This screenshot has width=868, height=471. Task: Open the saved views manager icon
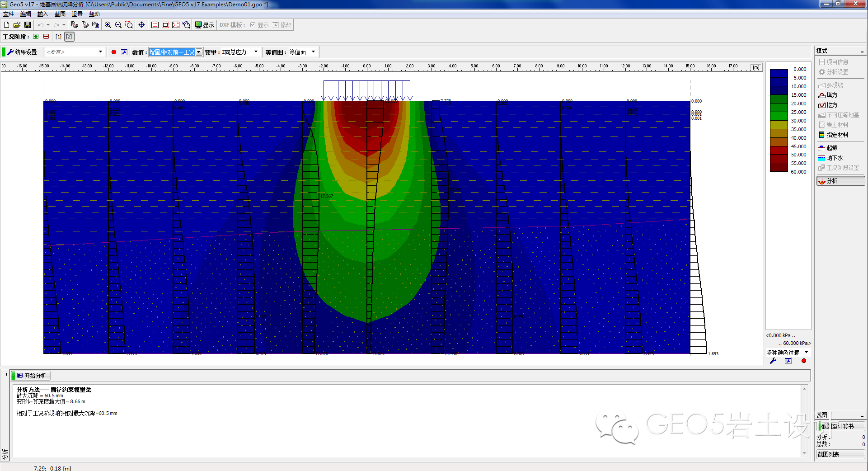124,52
